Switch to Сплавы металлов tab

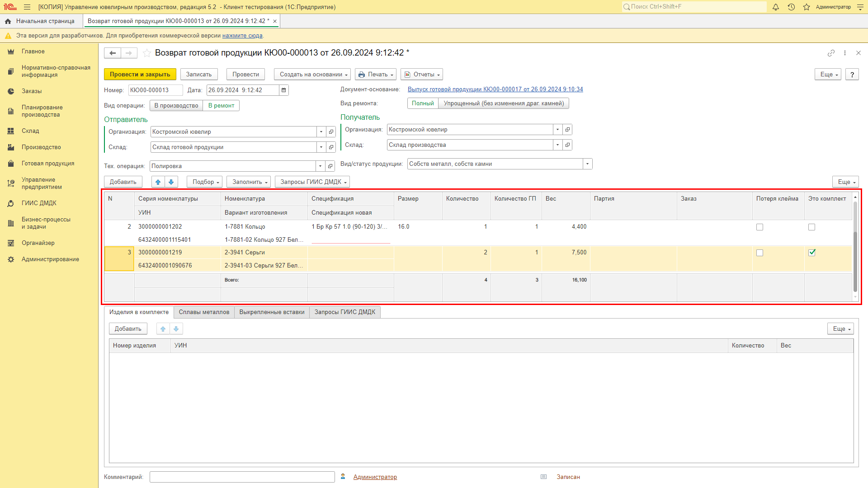pyautogui.click(x=204, y=312)
